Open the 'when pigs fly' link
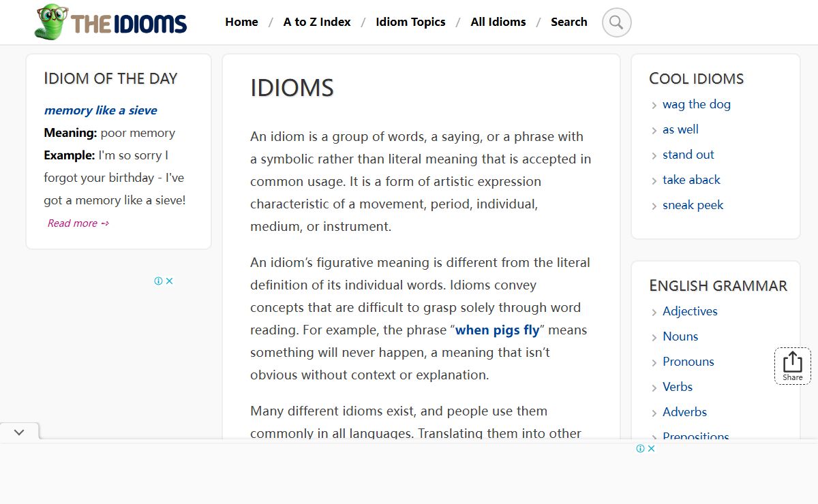The image size is (818, 504). click(x=497, y=330)
